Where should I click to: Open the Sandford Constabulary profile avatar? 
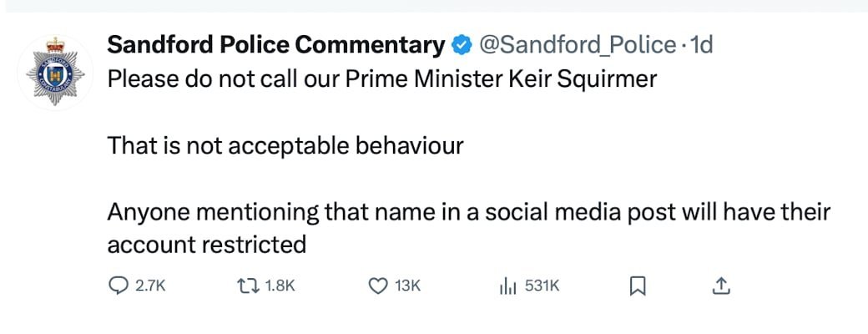click(55, 72)
